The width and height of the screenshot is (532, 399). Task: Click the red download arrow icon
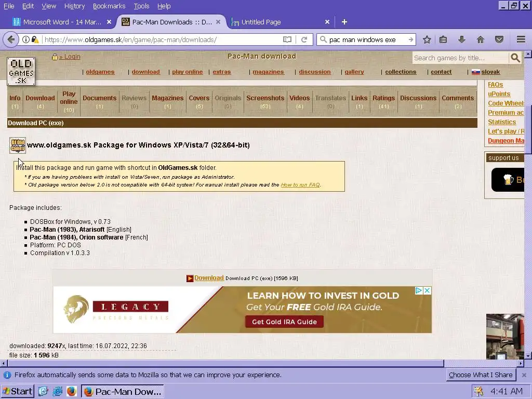click(x=190, y=278)
